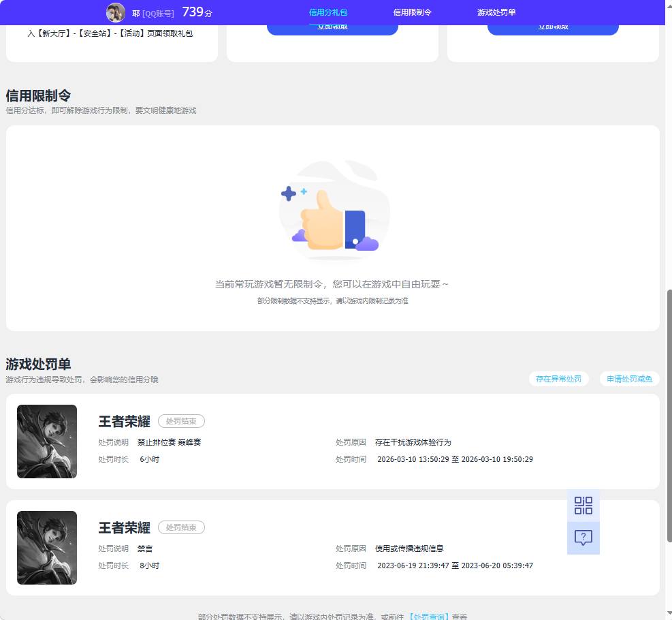Click 王者荣耀 title of 禁言 record
The height and width of the screenshot is (620, 672).
(125, 527)
